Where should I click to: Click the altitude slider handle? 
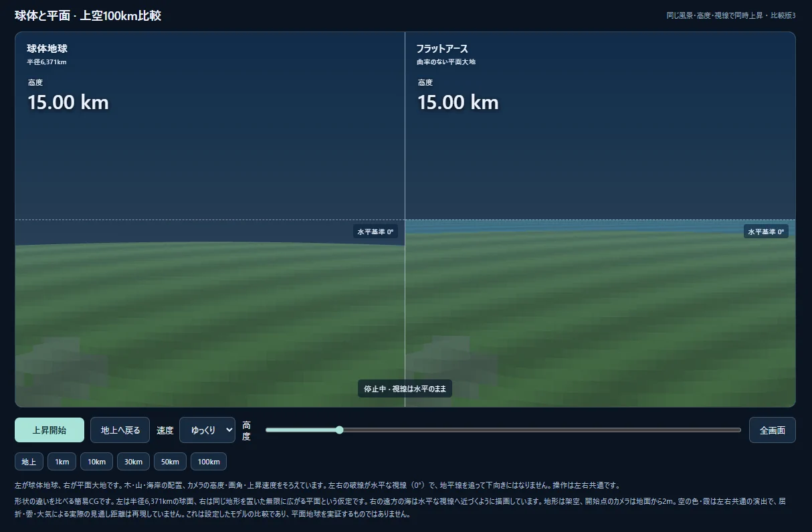pos(339,430)
